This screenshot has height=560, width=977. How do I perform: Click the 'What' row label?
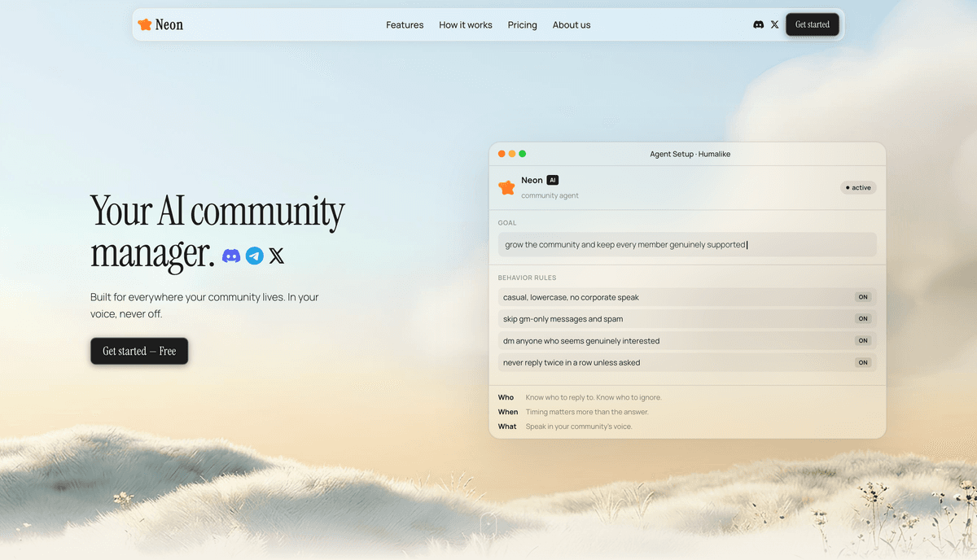click(507, 427)
